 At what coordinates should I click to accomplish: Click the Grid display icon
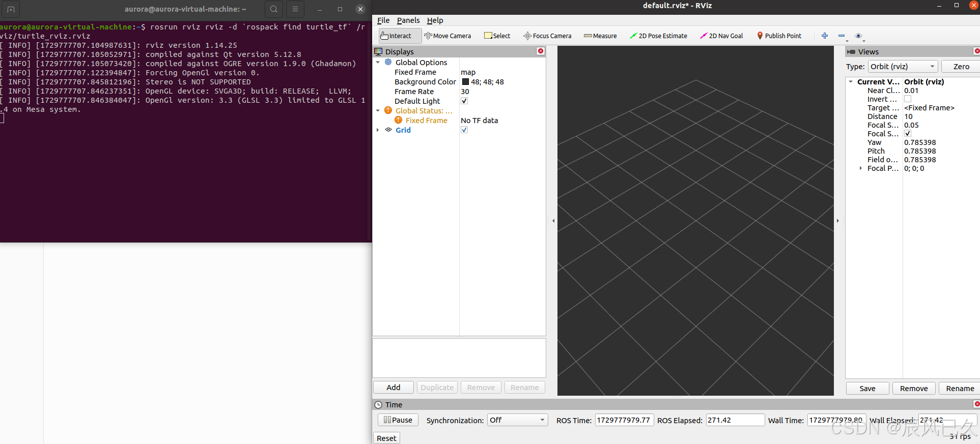coord(388,130)
